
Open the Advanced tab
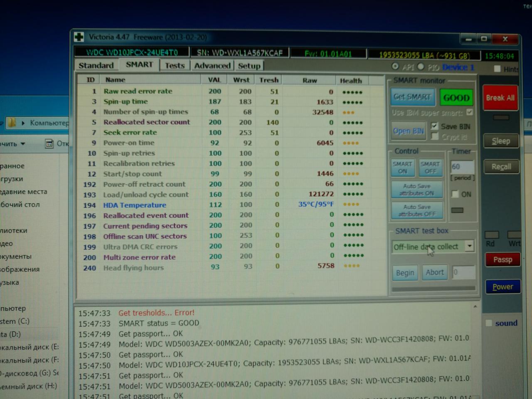click(x=212, y=66)
